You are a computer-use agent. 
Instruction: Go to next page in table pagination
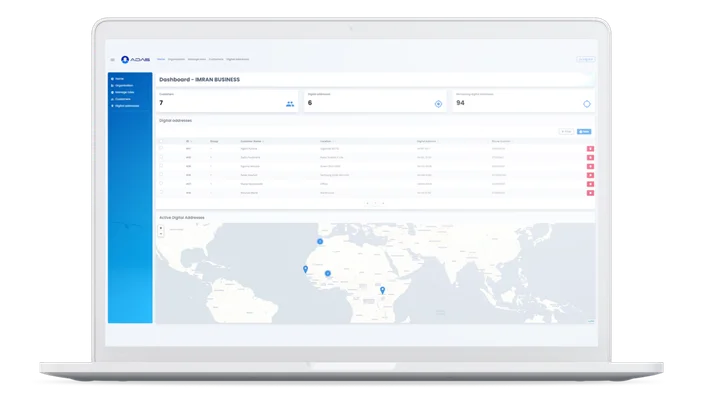pos(383,203)
